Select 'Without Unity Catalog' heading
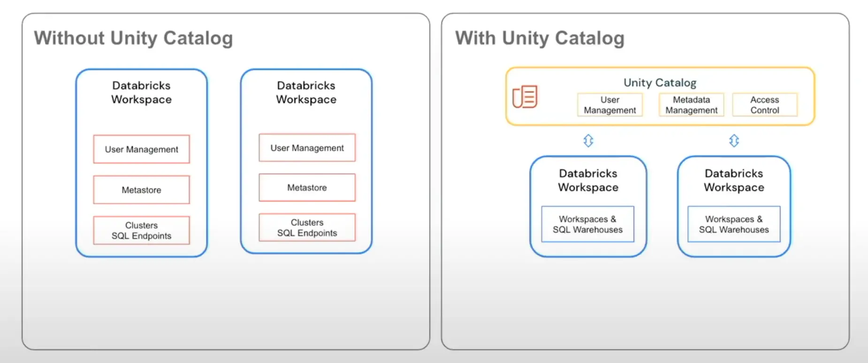This screenshot has width=868, height=363. [133, 38]
